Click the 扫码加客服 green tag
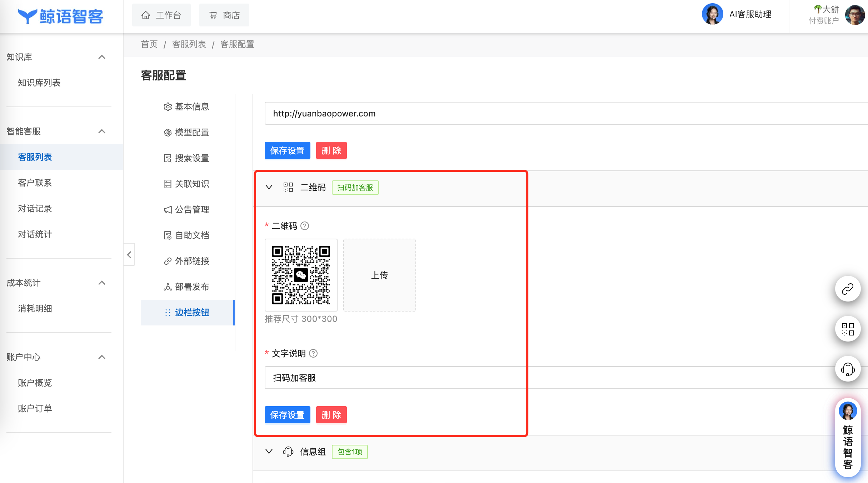This screenshot has width=868, height=483. click(x=355, y=188)
